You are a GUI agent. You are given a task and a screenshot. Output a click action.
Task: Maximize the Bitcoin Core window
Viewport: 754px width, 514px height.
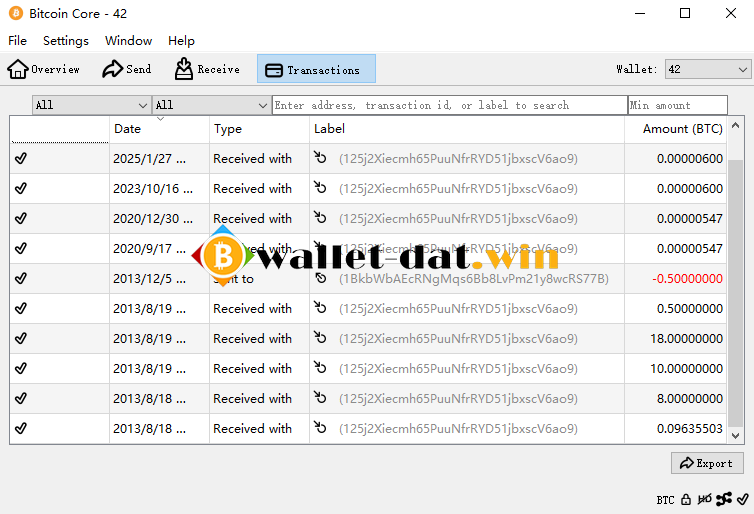[685, 13]
